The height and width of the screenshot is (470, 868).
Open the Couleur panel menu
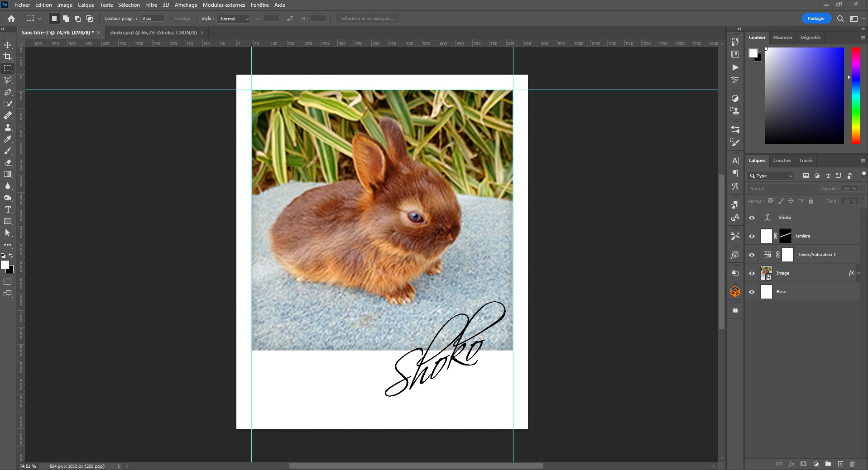pyautogui.click(x=863, y=38)
